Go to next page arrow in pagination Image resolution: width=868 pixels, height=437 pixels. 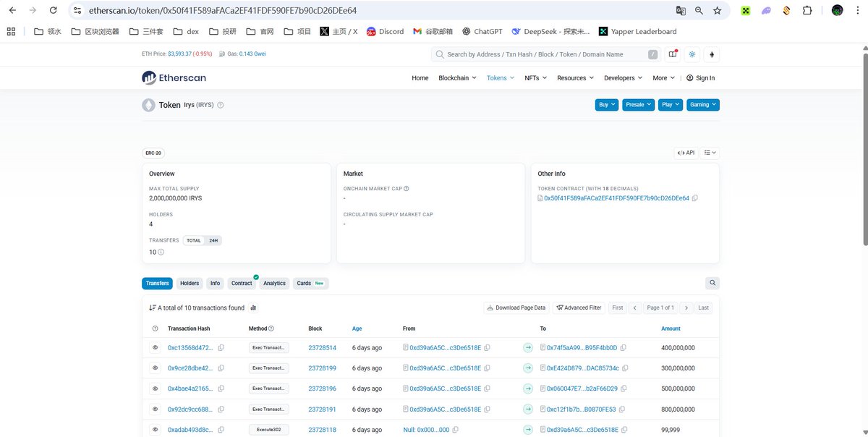tap(686, 307)
